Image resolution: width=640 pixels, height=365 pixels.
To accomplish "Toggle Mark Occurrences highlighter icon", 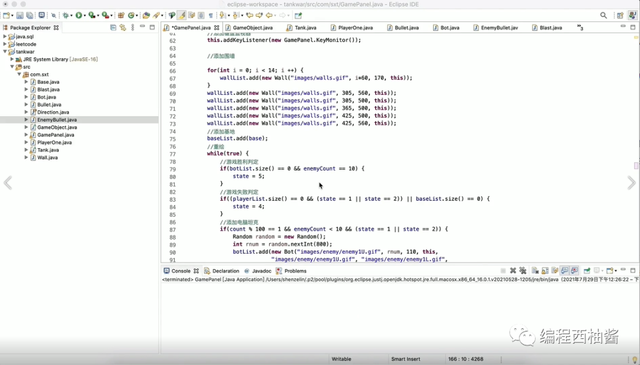I will coord(181,16).
